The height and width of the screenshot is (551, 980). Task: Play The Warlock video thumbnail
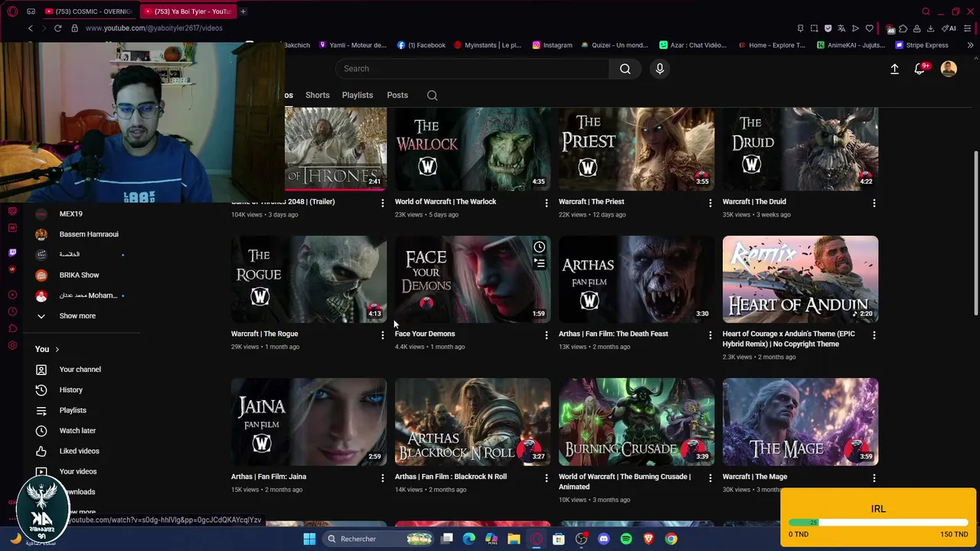[472, 149]
